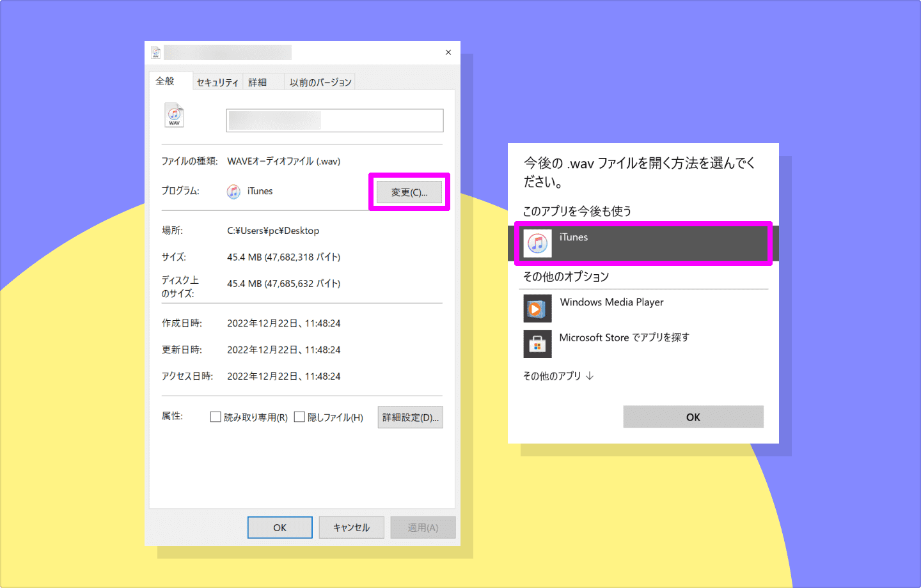Toggle the 隠しファイル(H) checkbox

tap(299, 417)
